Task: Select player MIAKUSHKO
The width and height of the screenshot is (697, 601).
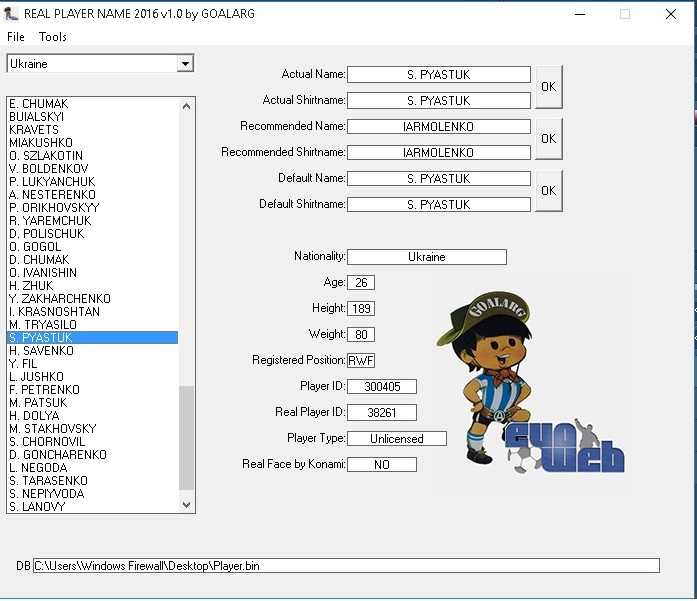Action: (x=92, y=143)
